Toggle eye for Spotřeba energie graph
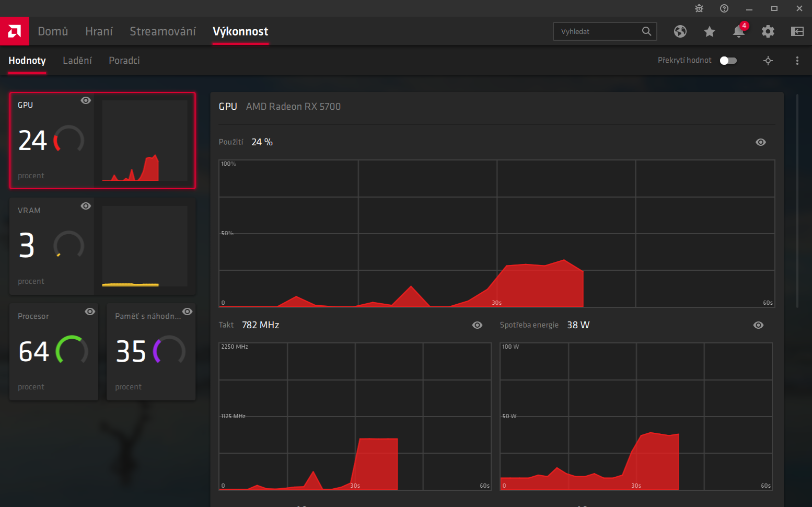The width and height of the screenshot is (812, 507). click(x=759, y=325)
